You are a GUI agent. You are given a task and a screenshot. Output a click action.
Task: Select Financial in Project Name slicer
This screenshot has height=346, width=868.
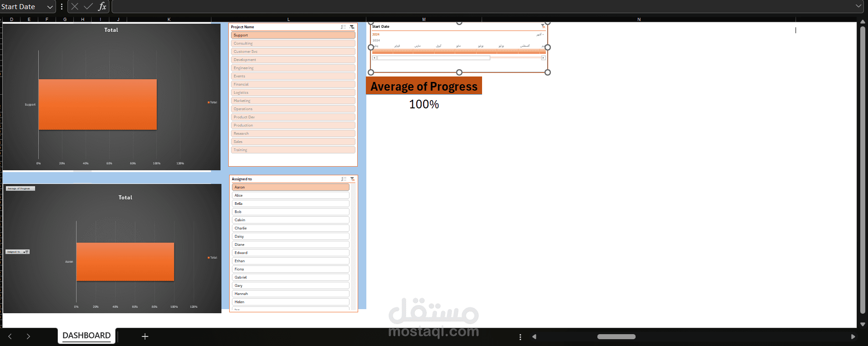coord(293,84)
